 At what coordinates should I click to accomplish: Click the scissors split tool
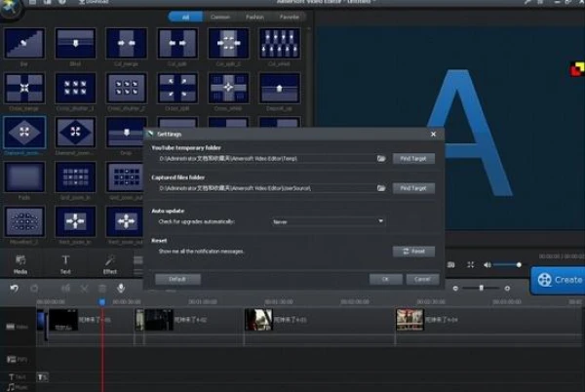pyautogui.click(x=85, y=288)
